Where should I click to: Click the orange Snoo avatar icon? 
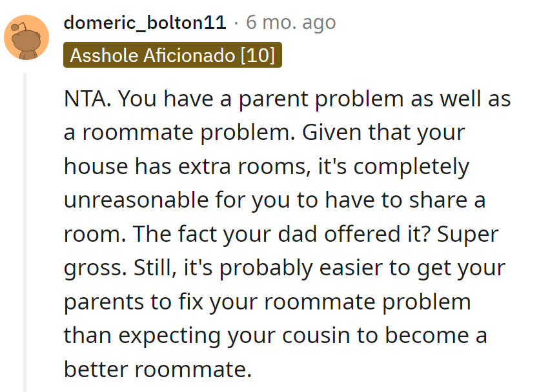26,37
